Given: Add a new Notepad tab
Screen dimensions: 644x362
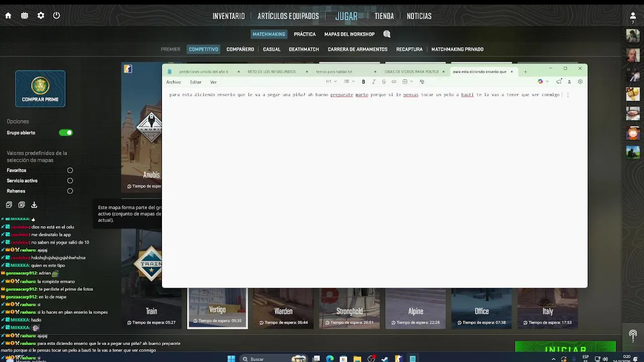Looking at the screenshot, I should coord(525,71).
